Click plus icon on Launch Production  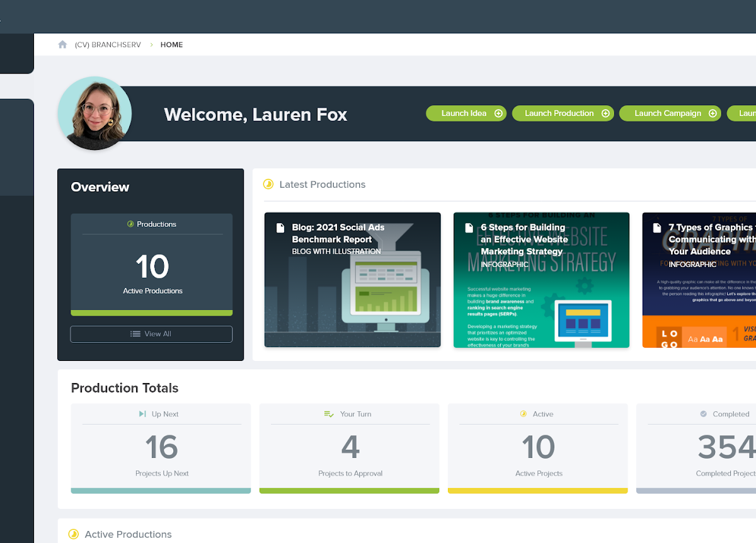point(605,113)
